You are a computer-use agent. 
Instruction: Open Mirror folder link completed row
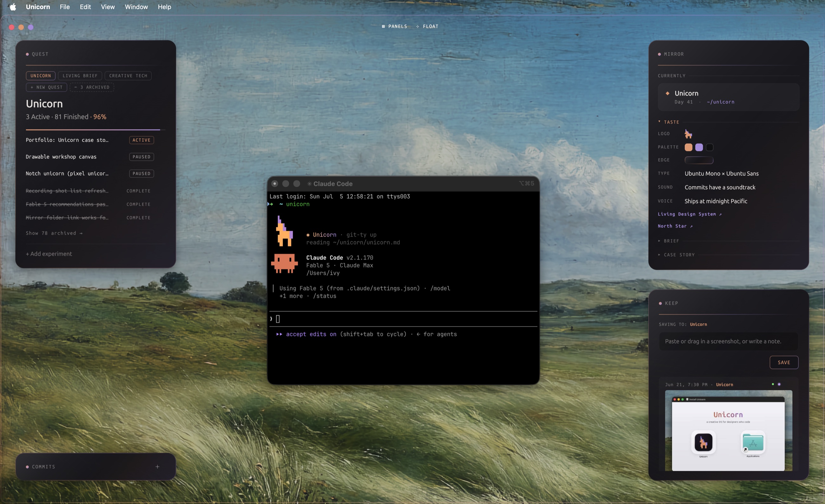click(67, 218)
